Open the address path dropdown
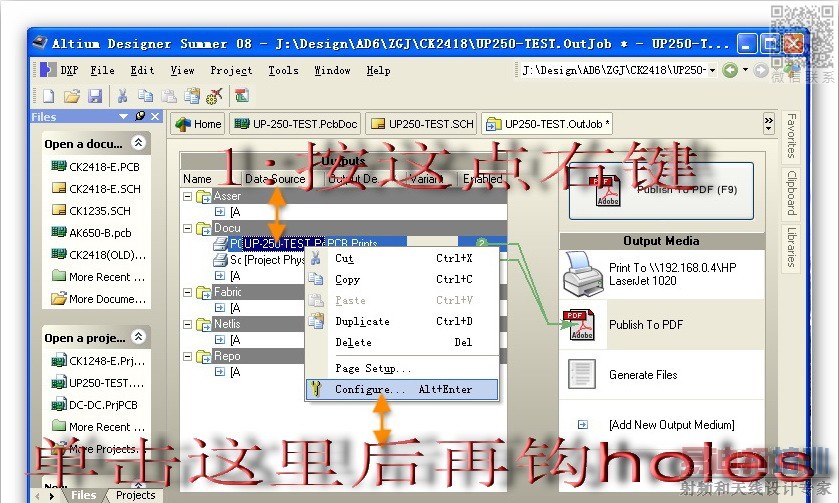The width and height of the screenshot is (839, 503). point(712,70)
